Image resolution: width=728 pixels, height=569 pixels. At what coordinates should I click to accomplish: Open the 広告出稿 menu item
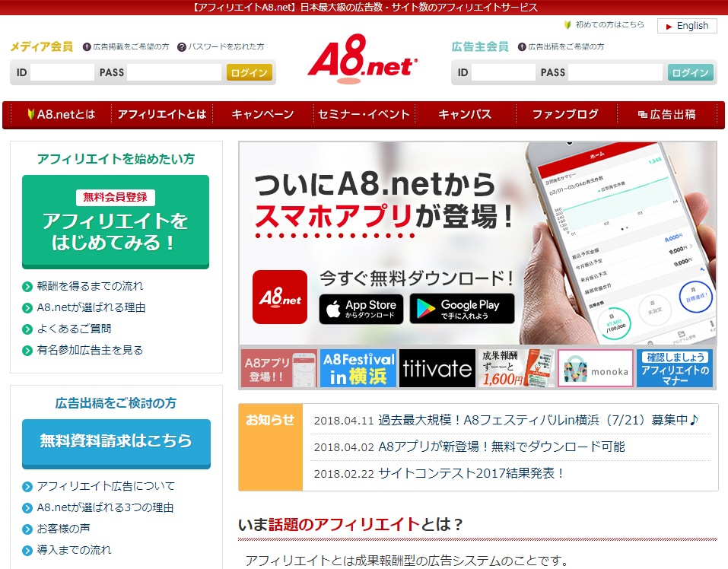click(x=666, y=115)
